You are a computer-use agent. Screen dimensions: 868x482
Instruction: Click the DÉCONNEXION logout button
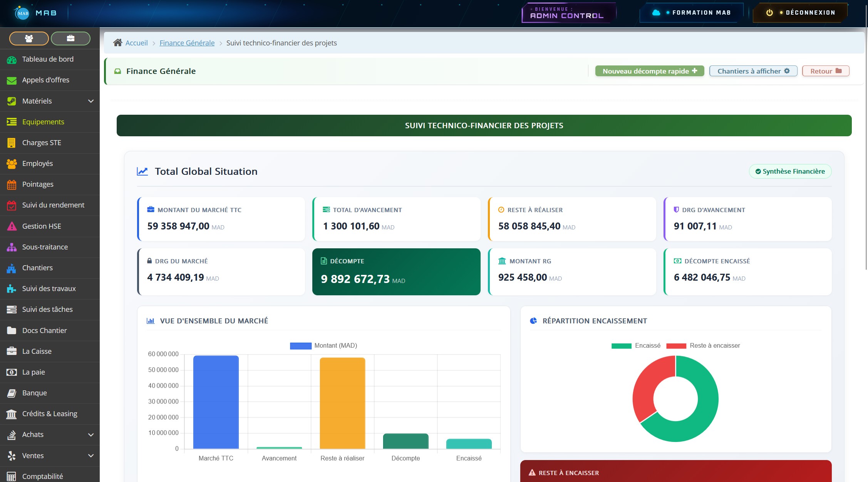coord(801,13)
